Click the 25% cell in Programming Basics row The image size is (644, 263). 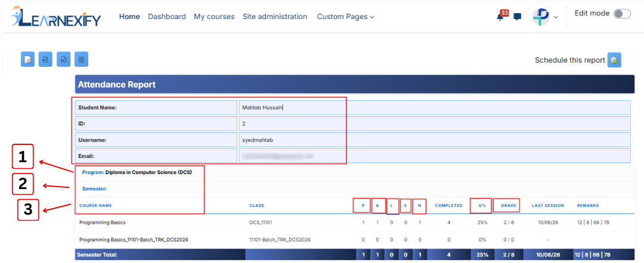[482, 222]
